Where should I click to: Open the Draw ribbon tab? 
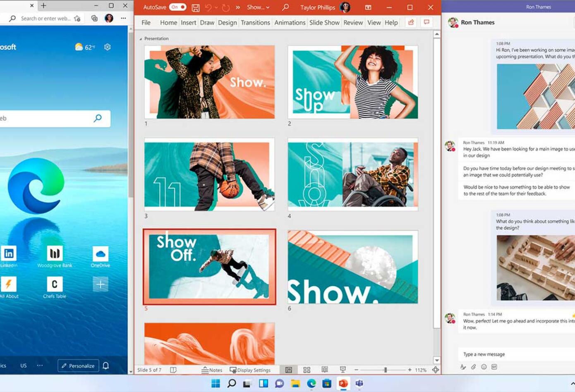[207, 23]
